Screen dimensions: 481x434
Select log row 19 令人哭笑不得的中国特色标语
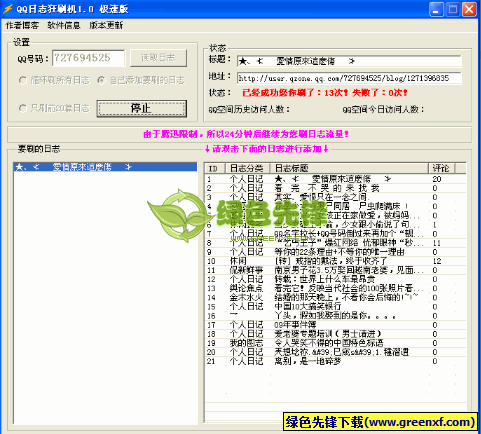(x=335, y=343)
